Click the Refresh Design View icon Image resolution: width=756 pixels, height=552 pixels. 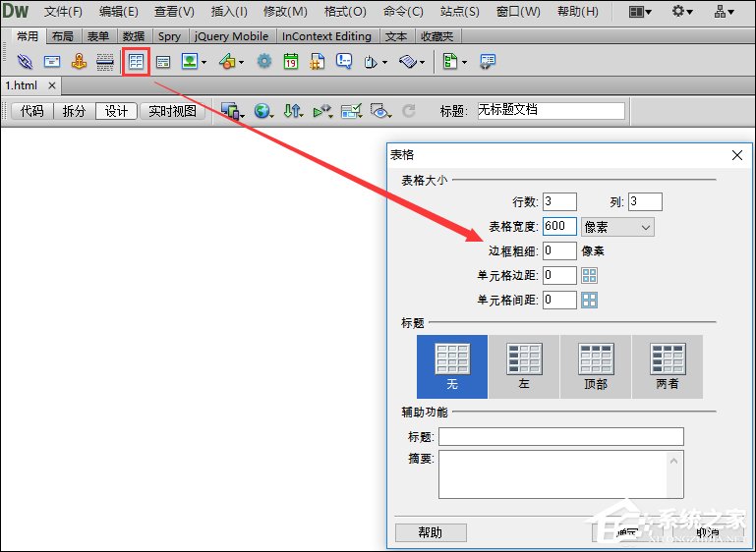point(409,111)
